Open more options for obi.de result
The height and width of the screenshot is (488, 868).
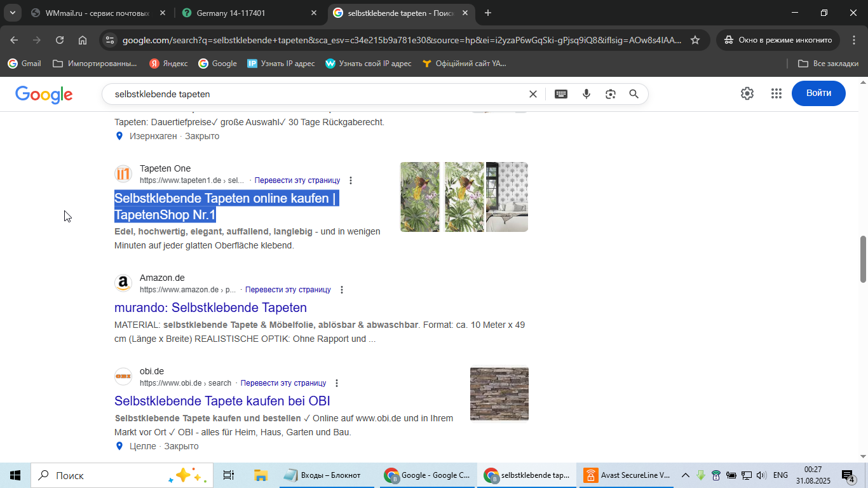point(337,383)
